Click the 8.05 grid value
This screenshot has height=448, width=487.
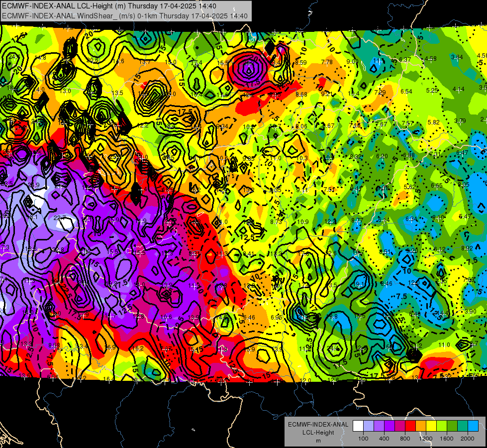464,185
